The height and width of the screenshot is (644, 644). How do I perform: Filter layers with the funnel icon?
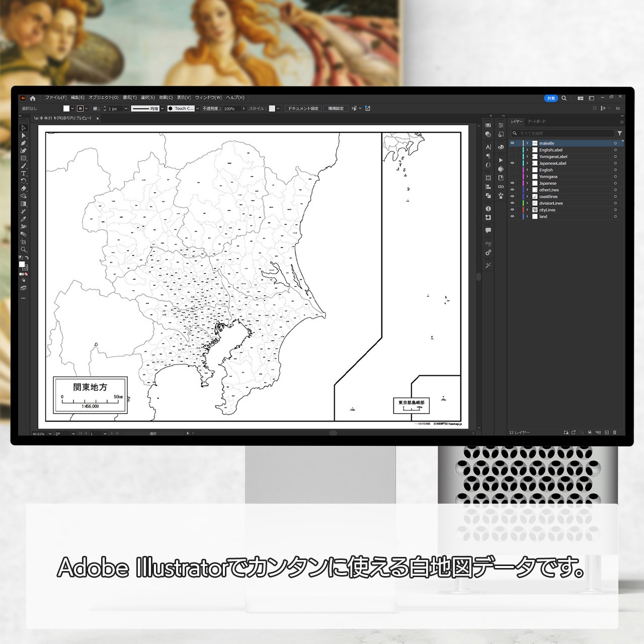619,133
